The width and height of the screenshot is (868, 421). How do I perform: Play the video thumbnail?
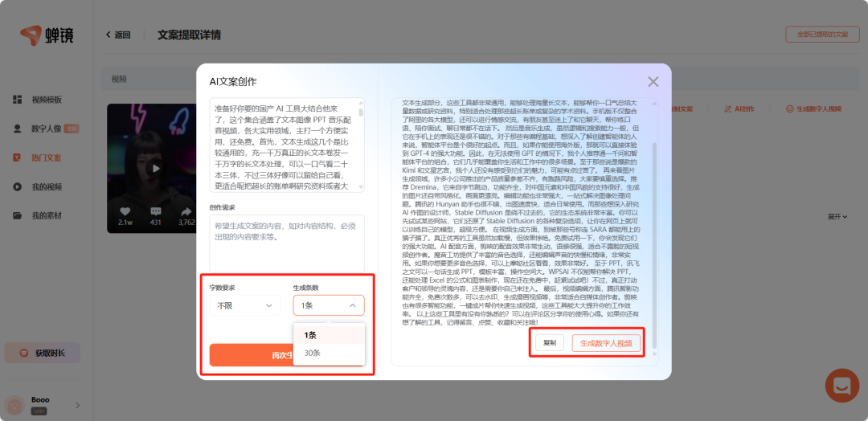tap(156, 169)
